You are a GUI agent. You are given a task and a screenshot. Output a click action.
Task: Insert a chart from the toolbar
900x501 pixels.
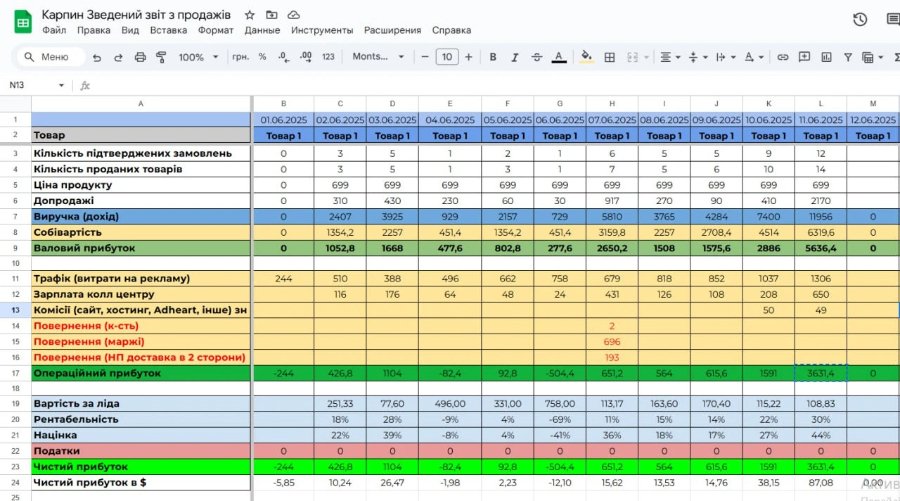coord(826,57)
